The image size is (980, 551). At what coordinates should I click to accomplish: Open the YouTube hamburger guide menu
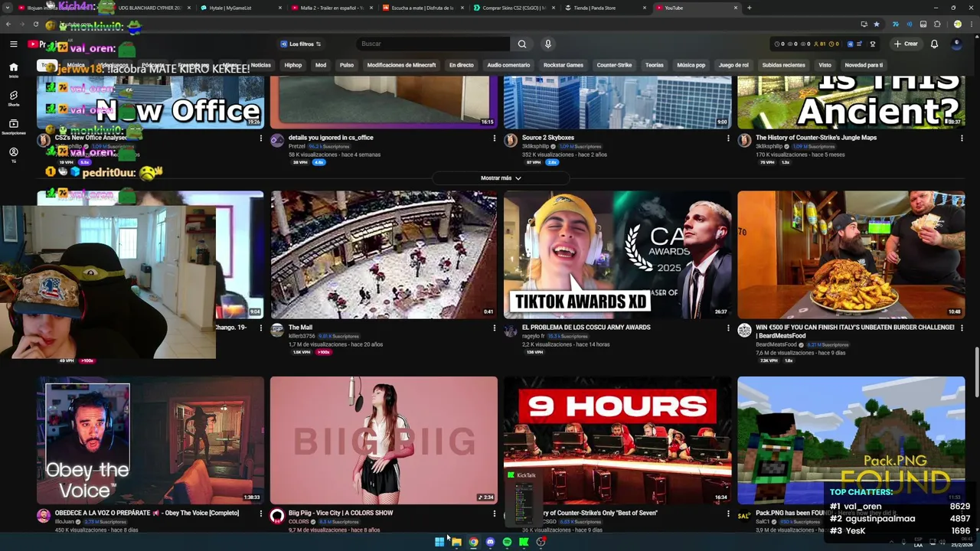(x=13, y=44)
